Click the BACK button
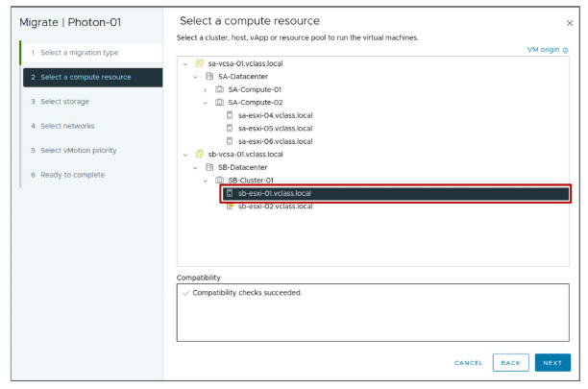This screenshot has height=389, width=588. click(x=510, y=362)
